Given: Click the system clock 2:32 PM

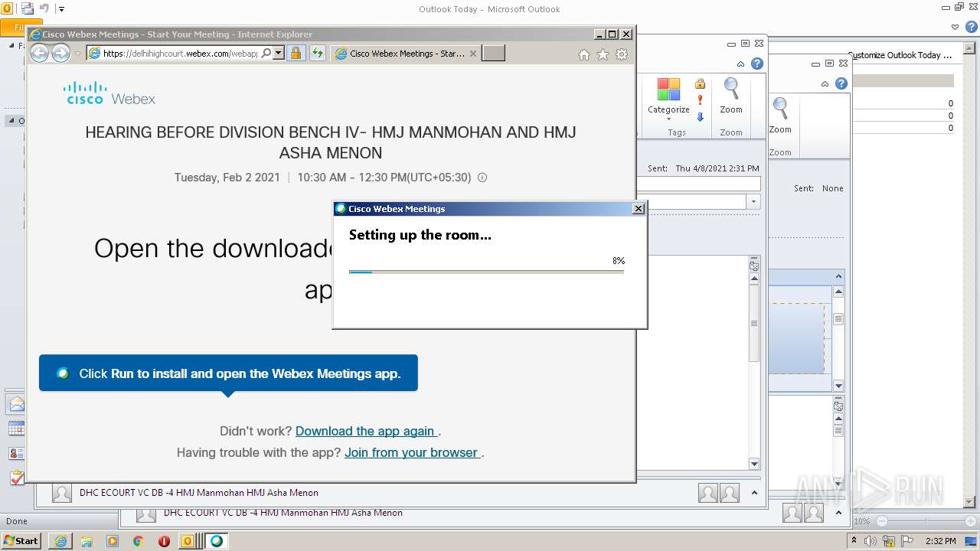Looking at the screenshot, I should [x=941, y=541].
